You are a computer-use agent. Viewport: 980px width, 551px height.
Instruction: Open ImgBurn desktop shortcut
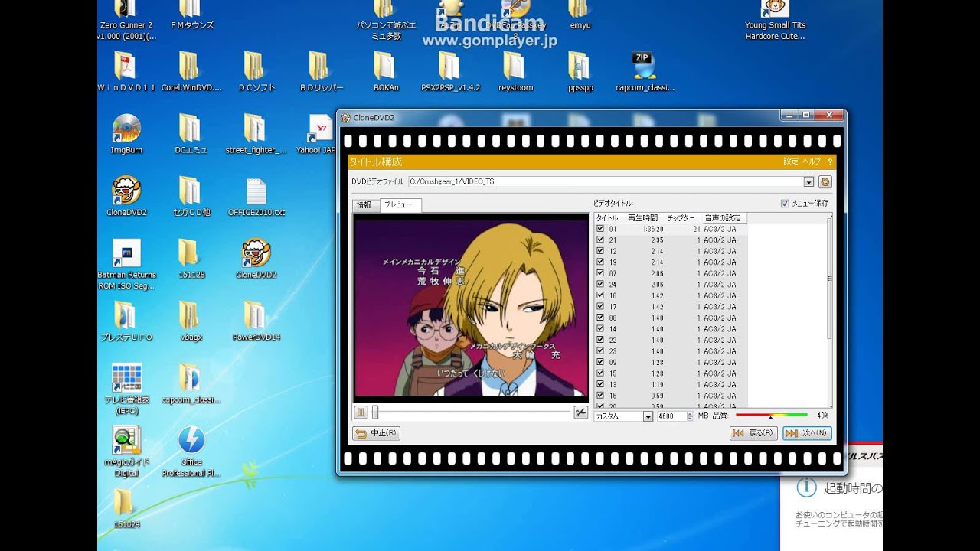(x=126, y=134)
